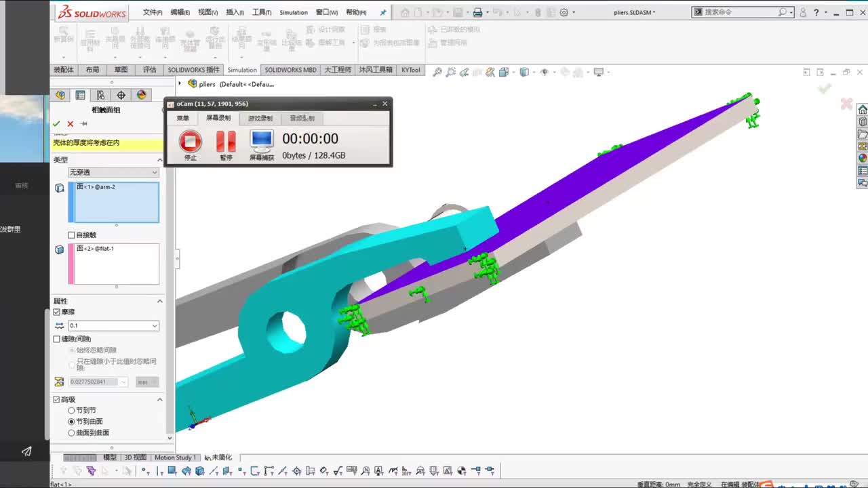Open the Display Style cube icon
The width and height of the screenshot is (868, 488).
coord(524,72)
